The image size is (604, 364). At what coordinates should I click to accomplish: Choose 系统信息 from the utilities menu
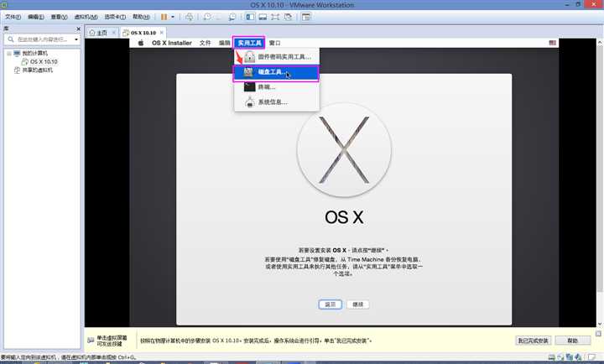[x=277, y=102]
